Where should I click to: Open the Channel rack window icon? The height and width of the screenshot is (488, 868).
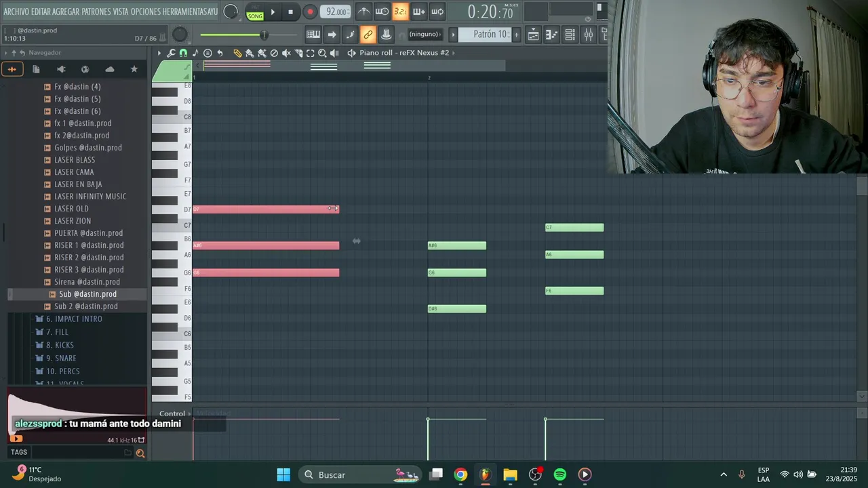pyautogui.click(x=570, y=35)
